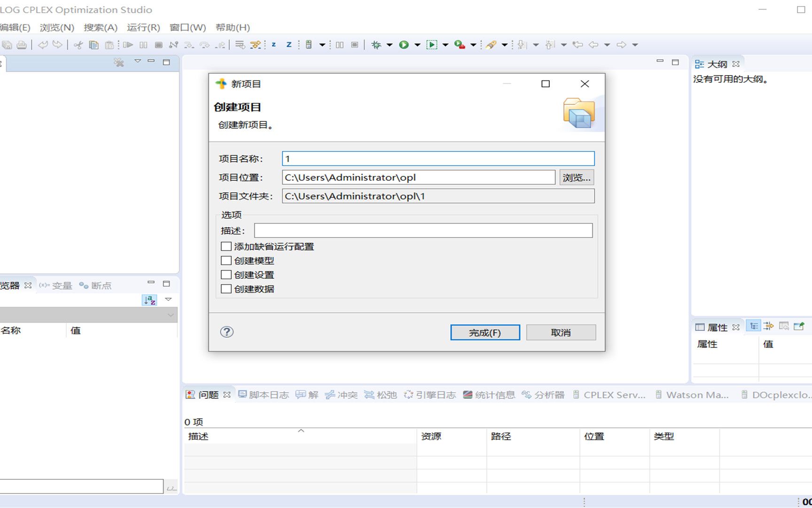Click the 项目位置 path field

(x=419, y=177)
